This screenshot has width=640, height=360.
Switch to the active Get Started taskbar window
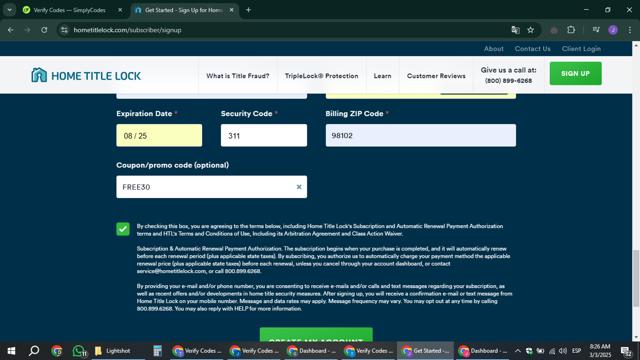(x=425, y=351)
